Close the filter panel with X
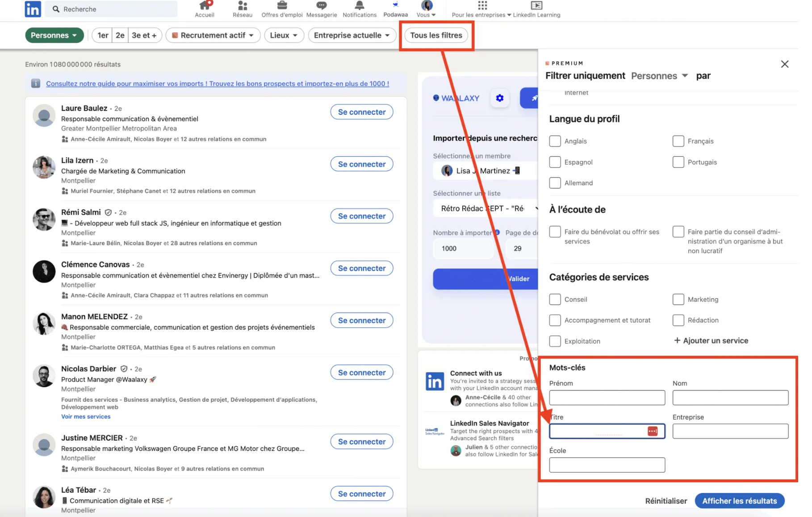812x517 pixels. point(785,64)
